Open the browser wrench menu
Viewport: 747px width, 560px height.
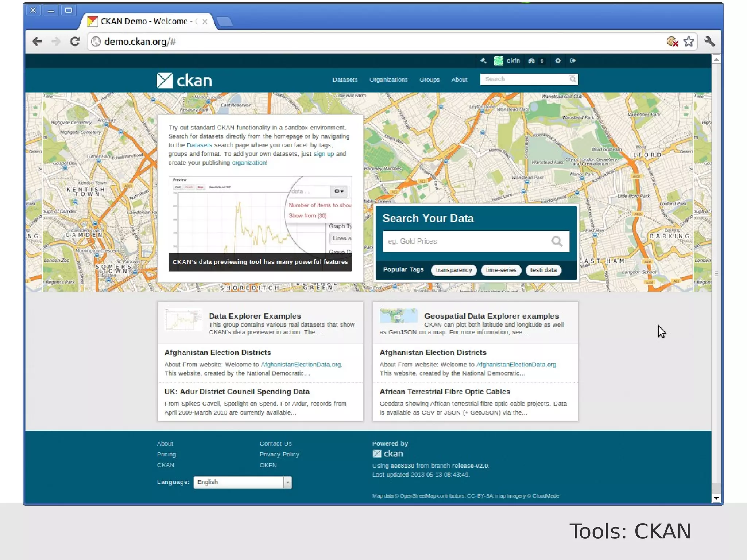(709, 42)
